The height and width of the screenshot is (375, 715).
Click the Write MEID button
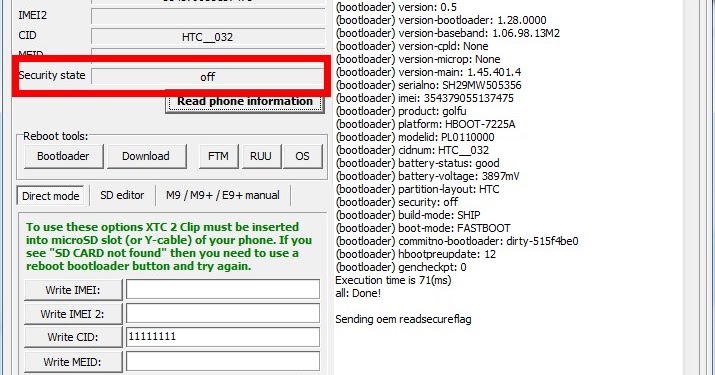(x=73, y=362)
